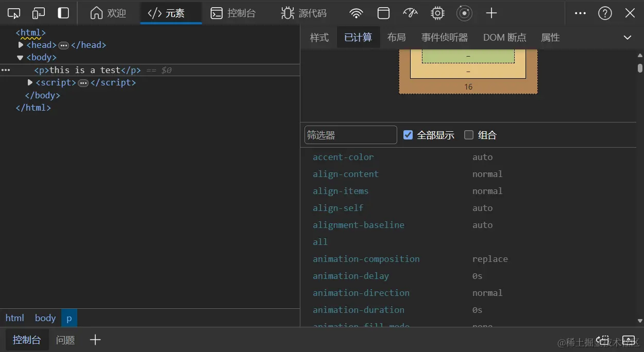Focus the 筛选器 filter input field
Viewport: 644px width, 352px height.
click(x=350, y=135)
